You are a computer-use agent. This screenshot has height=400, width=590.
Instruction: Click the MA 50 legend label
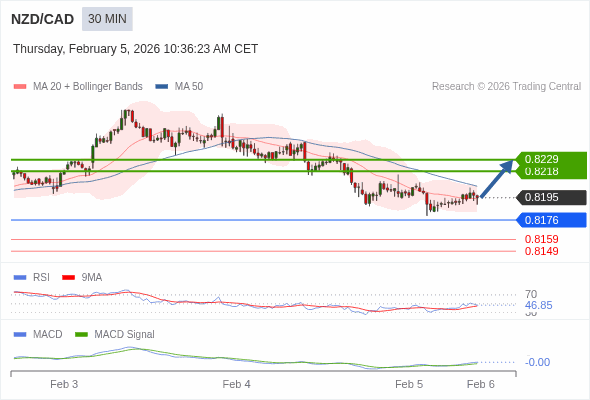pos(189,87)
